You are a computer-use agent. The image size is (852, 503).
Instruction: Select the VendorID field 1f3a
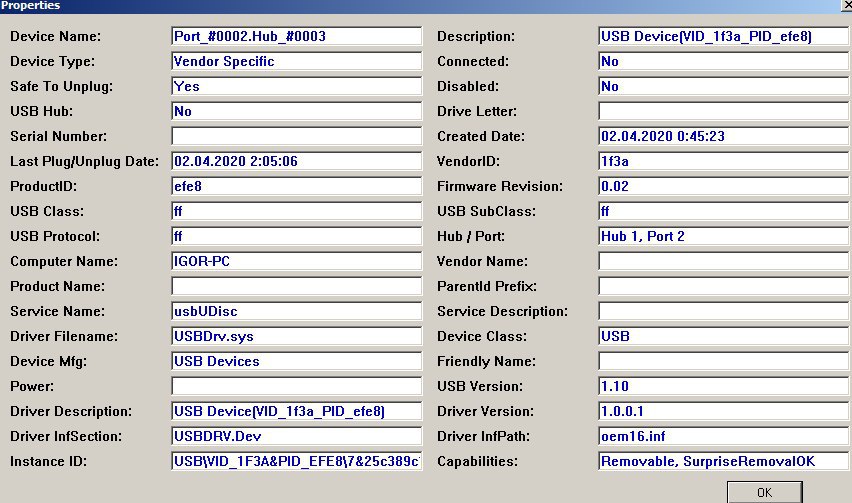pos(723,161)
